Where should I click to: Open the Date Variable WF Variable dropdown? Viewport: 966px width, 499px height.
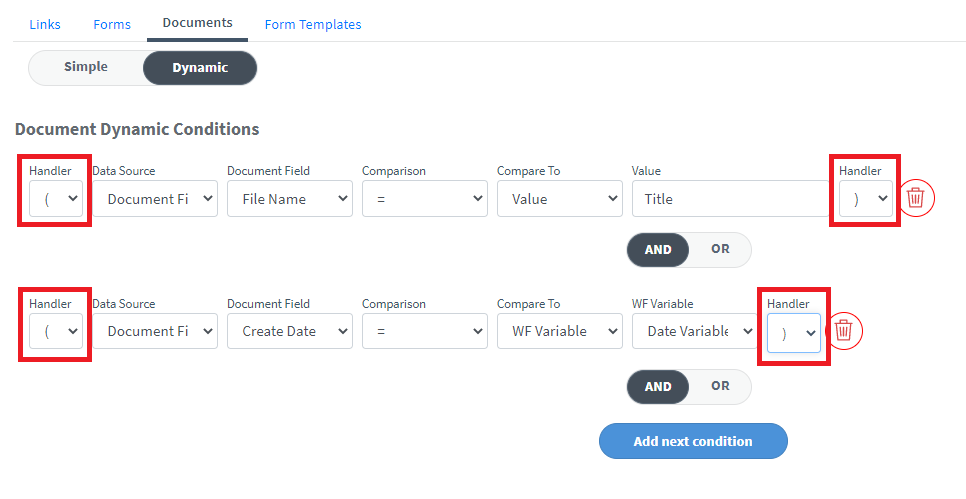[x=694, y=331]
